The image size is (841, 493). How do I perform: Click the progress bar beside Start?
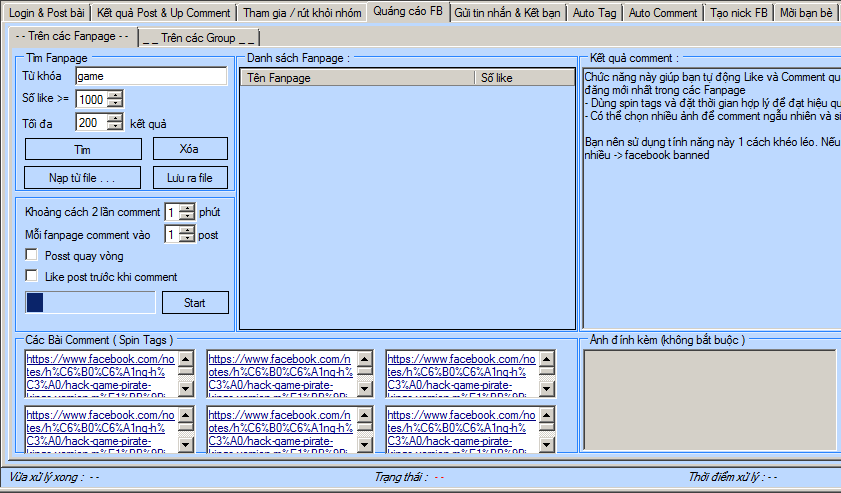[90, 303]
